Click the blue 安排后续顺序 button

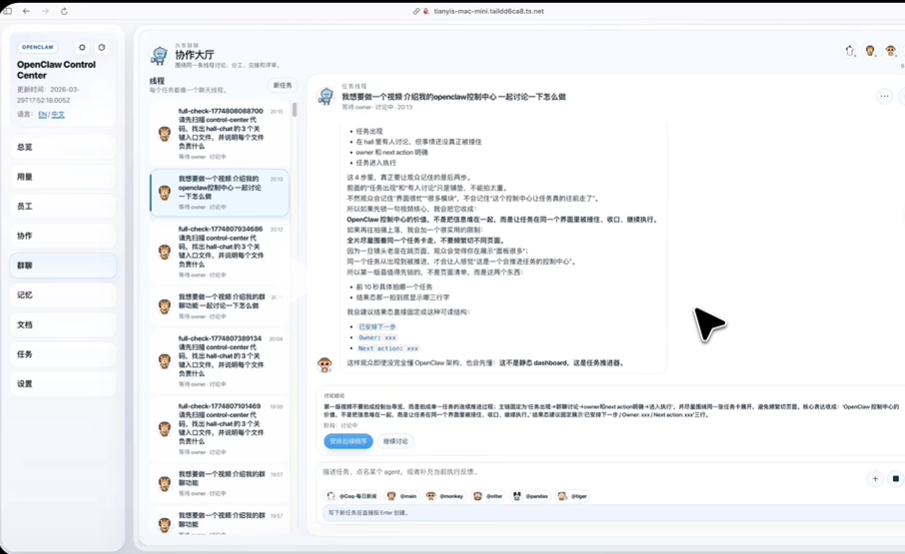pos(348,441)
